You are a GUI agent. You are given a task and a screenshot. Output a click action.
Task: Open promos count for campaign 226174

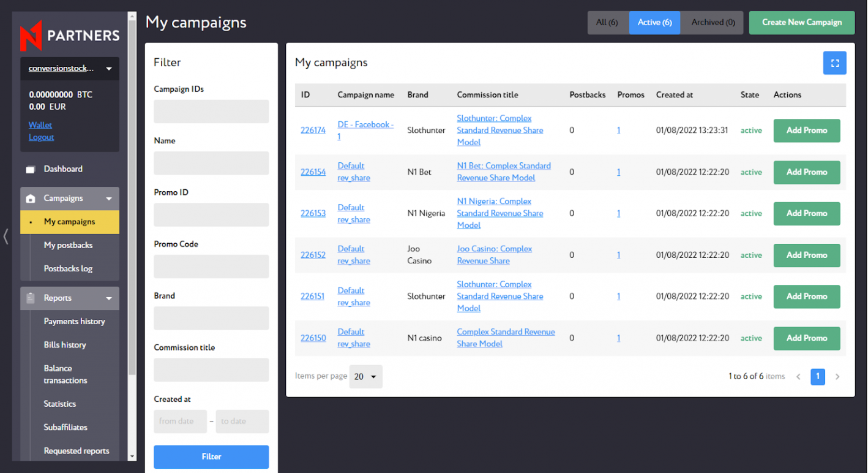pos(619,131)
